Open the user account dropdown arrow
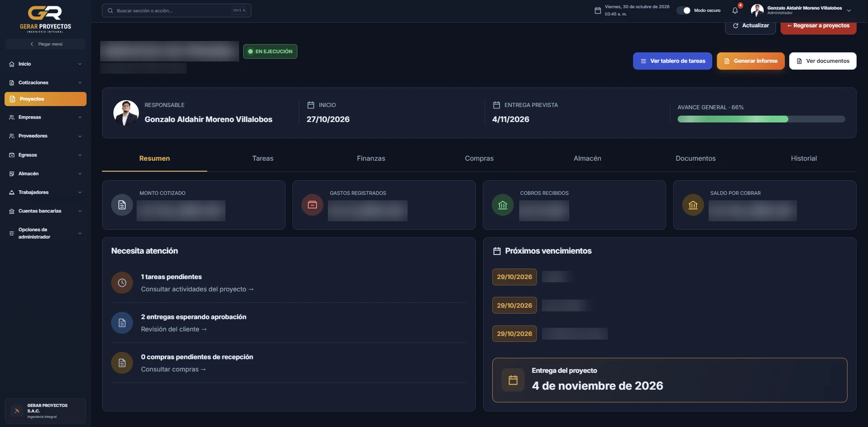868x427 pixels. (849, 10)
